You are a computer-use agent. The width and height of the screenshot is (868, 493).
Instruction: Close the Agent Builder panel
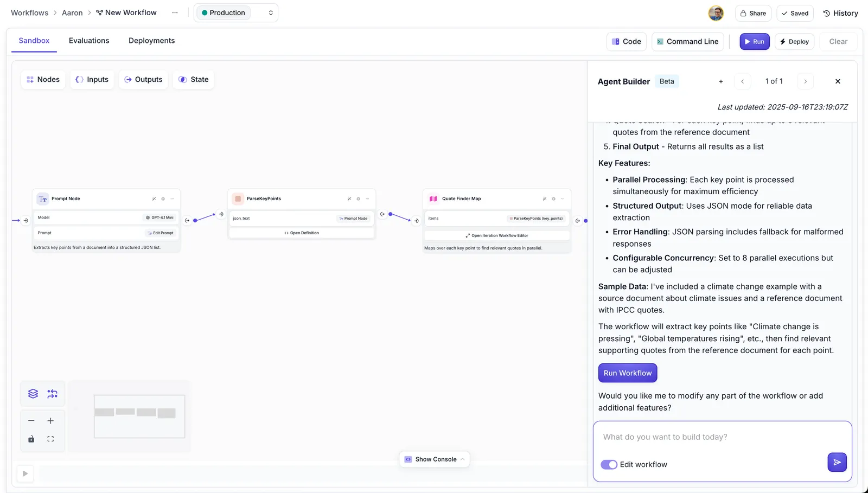tap(838, 81)
